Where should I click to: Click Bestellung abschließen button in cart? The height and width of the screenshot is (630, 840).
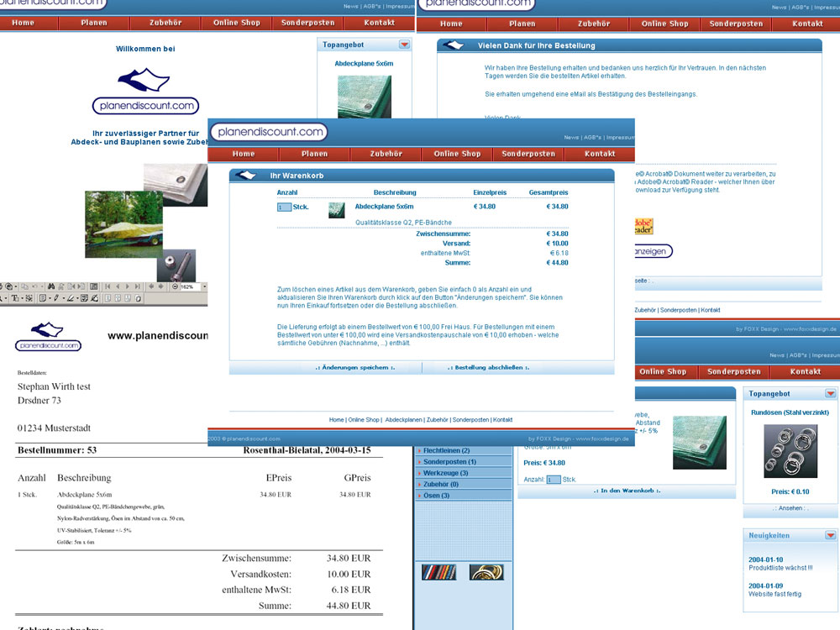pyautogui.click(x=489, y=368)
